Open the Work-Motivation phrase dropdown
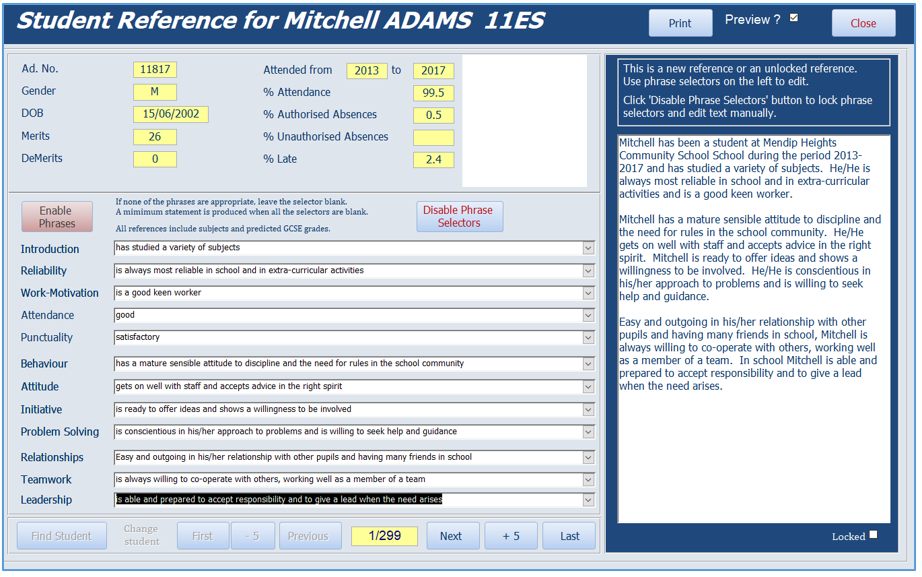Screen dimensions: 922x577 [x=588, y=293]
